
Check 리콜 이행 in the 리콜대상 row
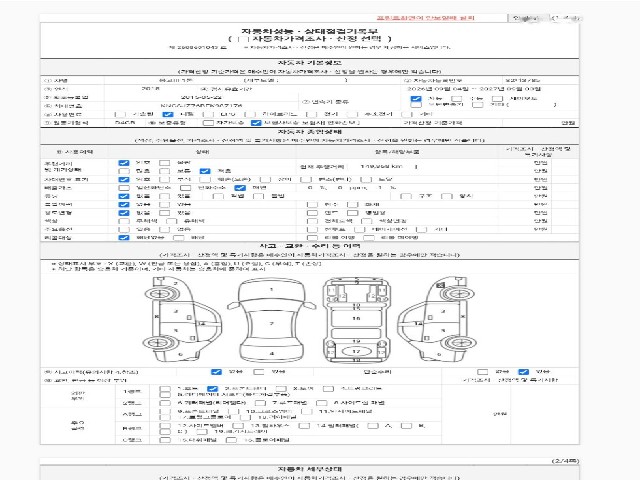point(312,238)
